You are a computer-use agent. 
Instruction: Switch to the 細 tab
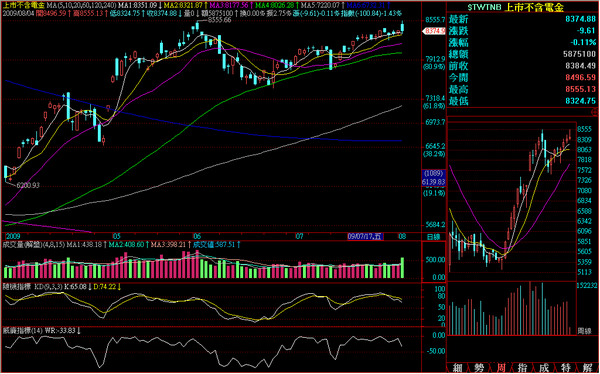tap(457, 368)
